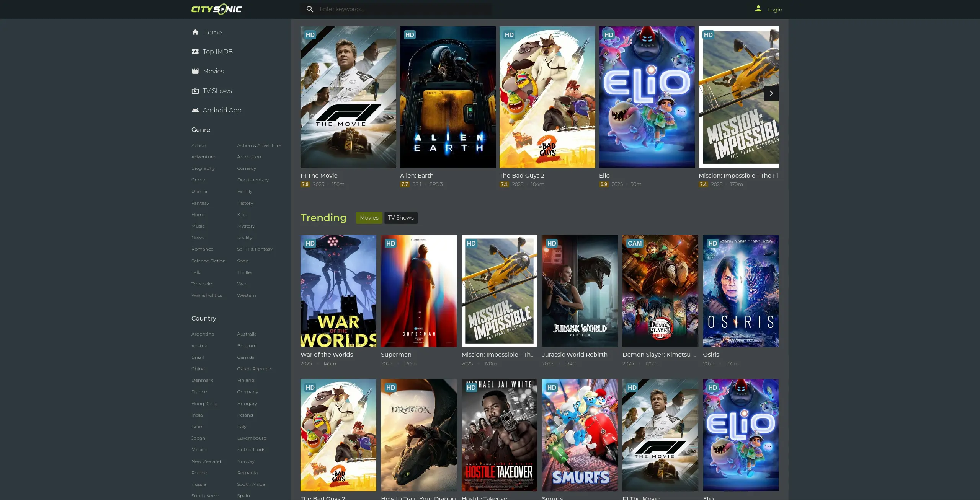Open How to Train Your Dragon poster
Screen dimensions: 980x500
click(x=419, y=435)
